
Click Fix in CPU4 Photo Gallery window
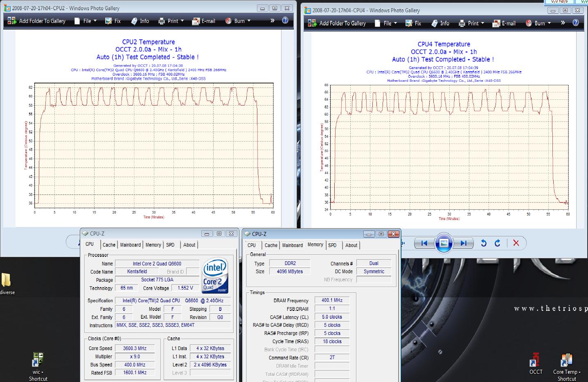tap(413, 23)
